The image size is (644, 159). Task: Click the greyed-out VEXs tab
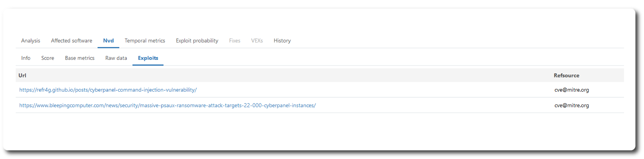tap(257, 41)
